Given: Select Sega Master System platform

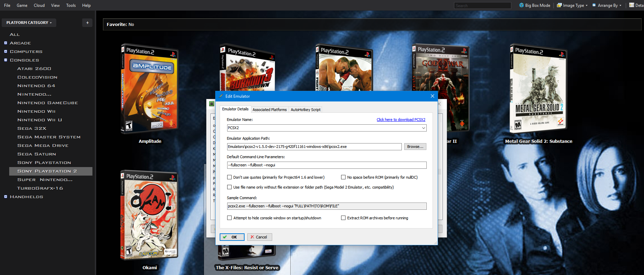Looking at the screenshot, I should tap(49, 137).
